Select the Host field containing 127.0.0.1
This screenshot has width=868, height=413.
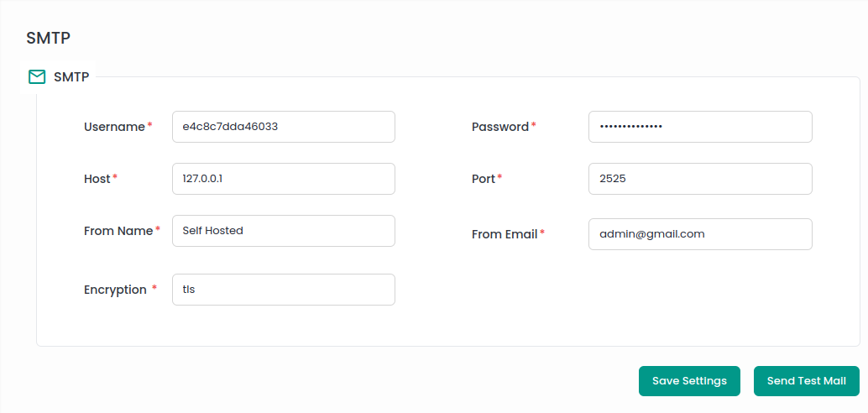[283, 179]
